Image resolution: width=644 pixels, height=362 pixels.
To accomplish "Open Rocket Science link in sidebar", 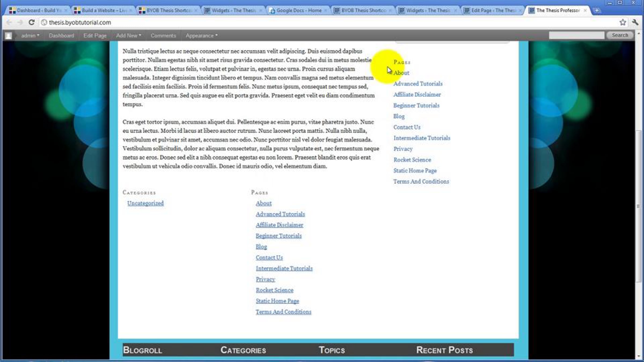I will pyautogui.click(x=412, y=160).
